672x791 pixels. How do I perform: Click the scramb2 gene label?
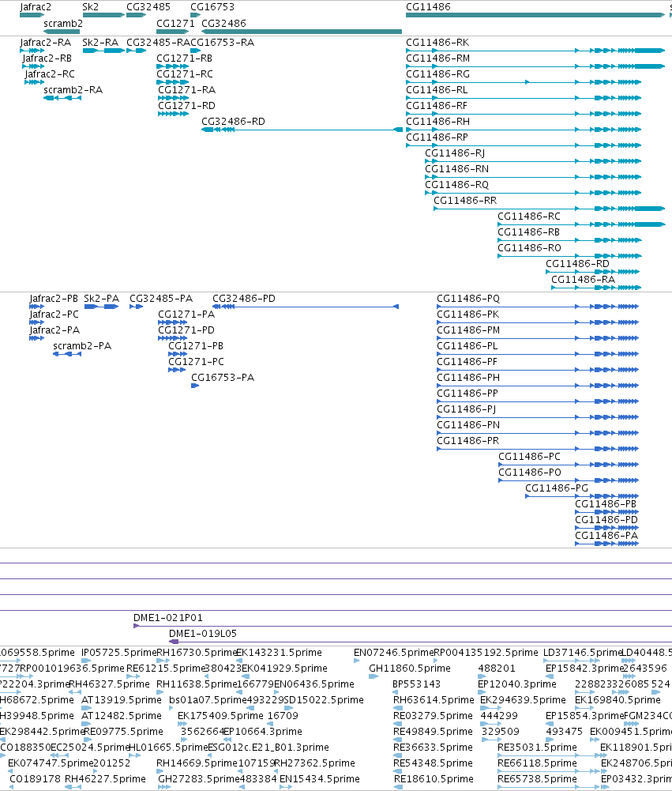tap(63, 24)
